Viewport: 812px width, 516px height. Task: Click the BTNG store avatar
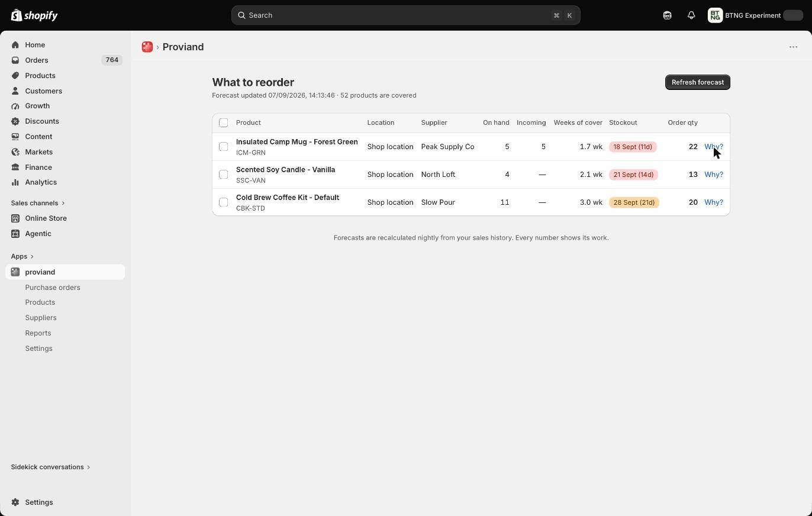(715, 15)
